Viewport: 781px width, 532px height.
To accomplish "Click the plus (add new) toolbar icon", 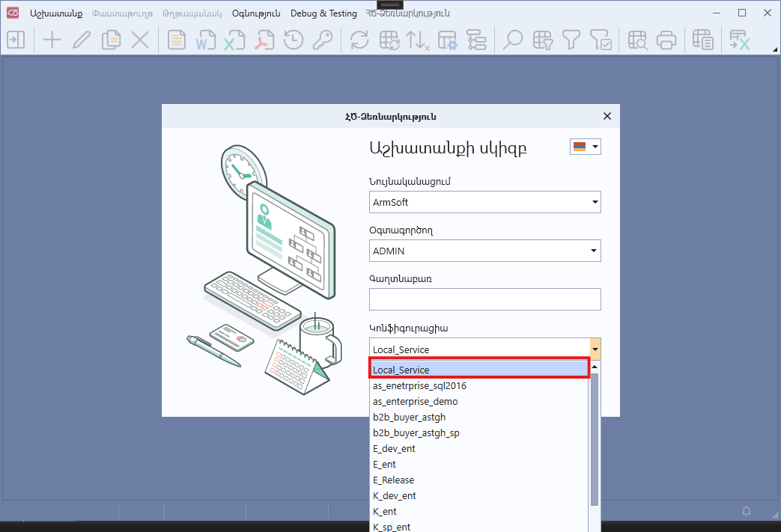I will coord(52,40).
